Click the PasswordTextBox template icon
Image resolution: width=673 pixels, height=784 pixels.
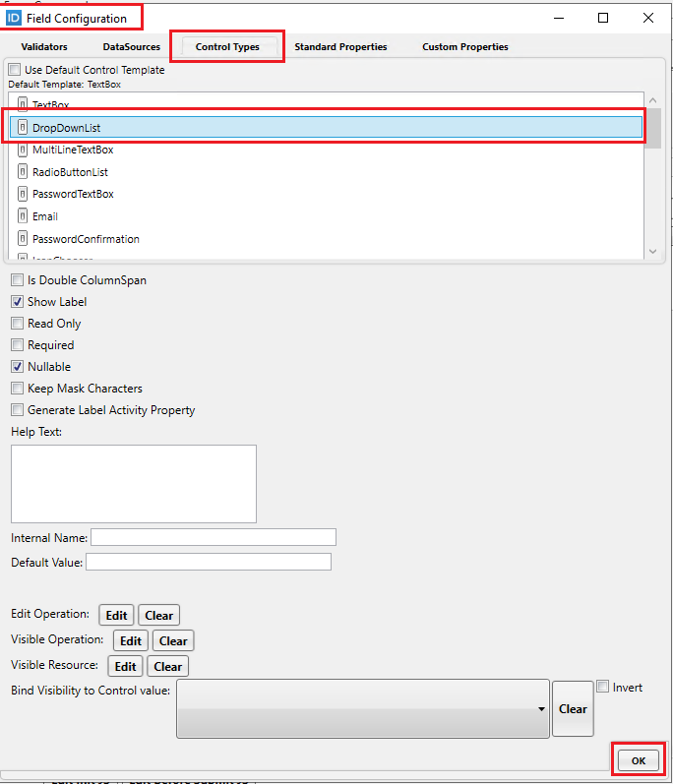click(23, 194)
